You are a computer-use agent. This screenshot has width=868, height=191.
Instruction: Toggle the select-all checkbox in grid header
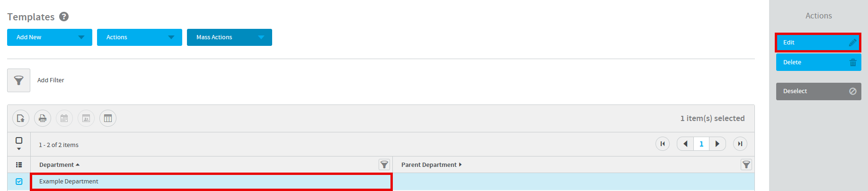(x=19, y=140)
